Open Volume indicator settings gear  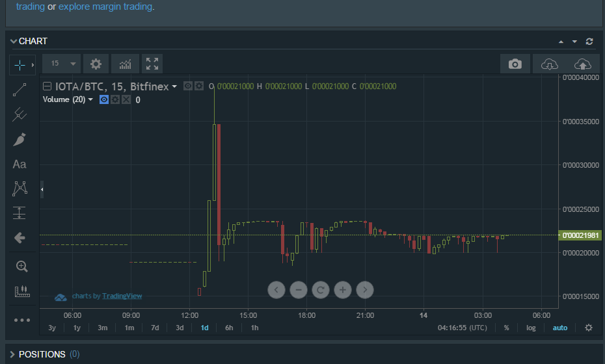click(115, 99)
